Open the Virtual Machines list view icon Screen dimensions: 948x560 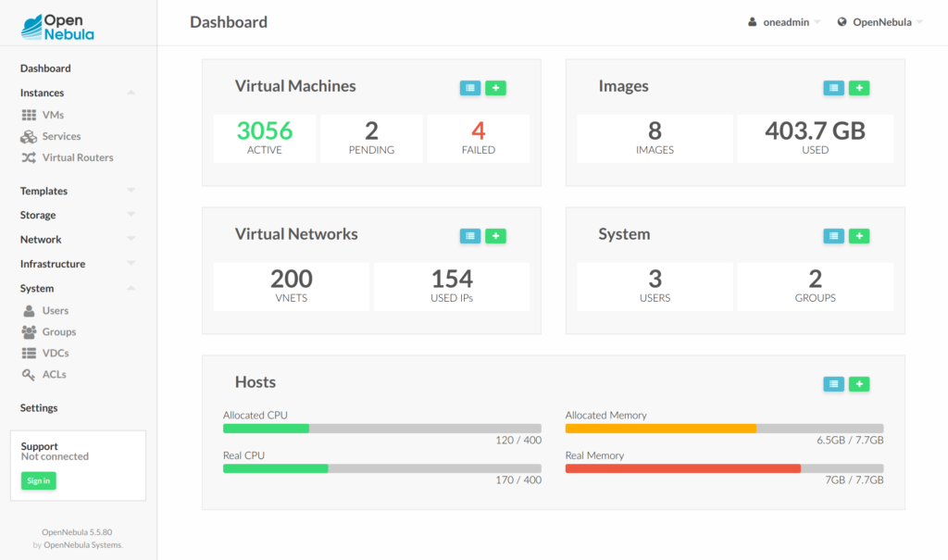coord(471,88)
